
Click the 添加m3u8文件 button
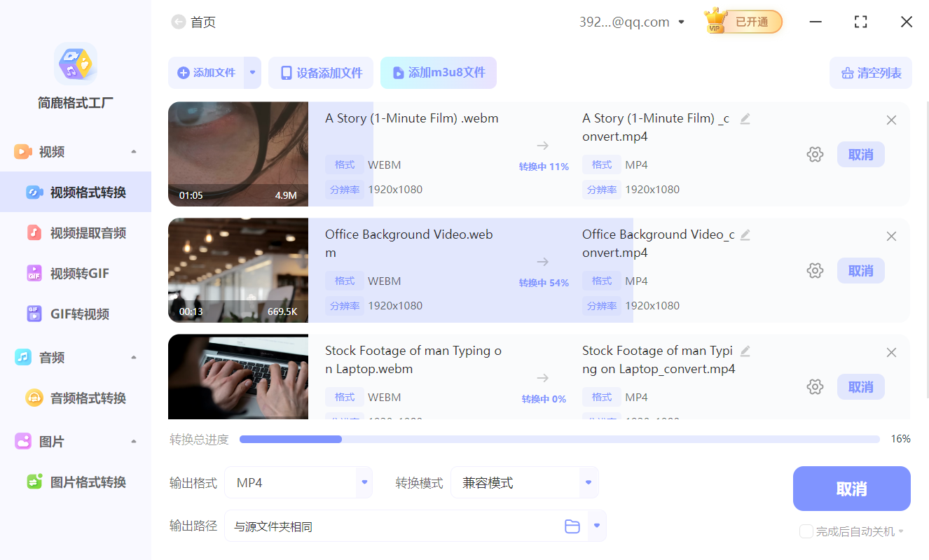pos(439,73)
